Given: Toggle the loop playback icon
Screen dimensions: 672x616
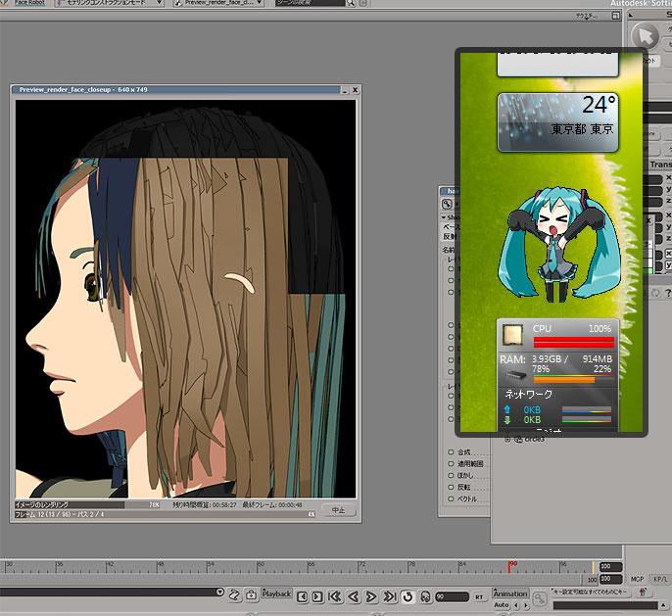Looking at the screenshot, I should (x=407, y=596).
